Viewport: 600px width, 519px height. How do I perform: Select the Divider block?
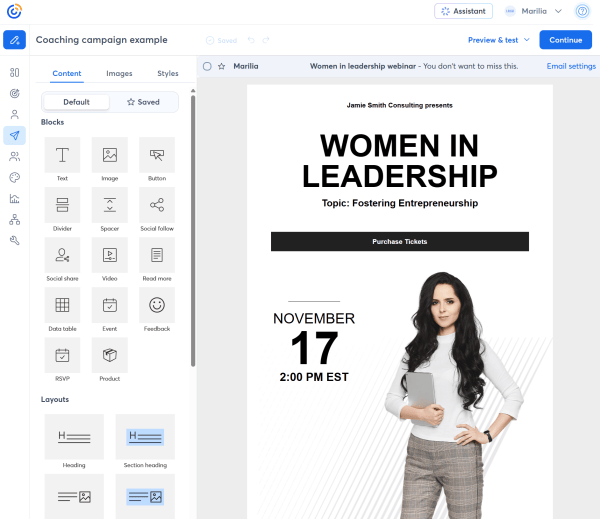(62, 205)
